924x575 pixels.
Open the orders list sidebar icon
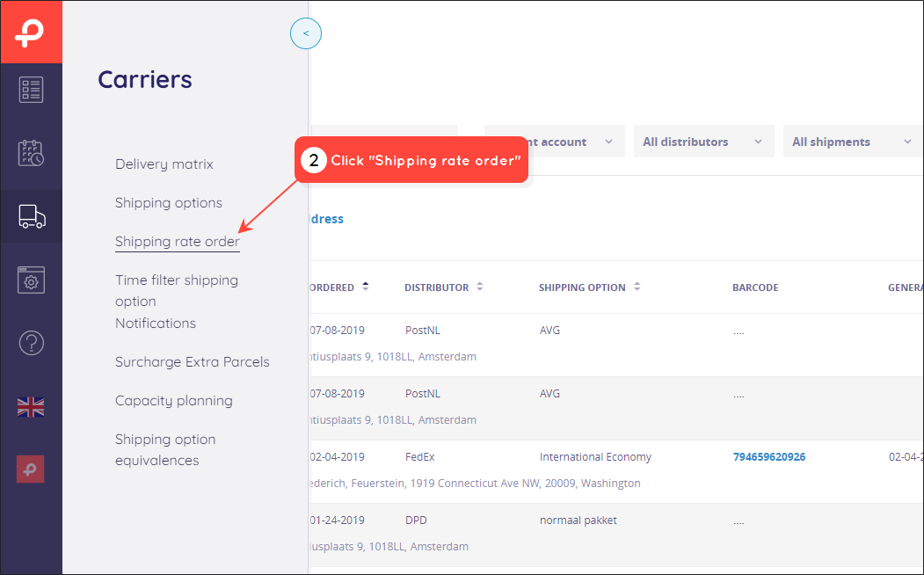point(31,91)
